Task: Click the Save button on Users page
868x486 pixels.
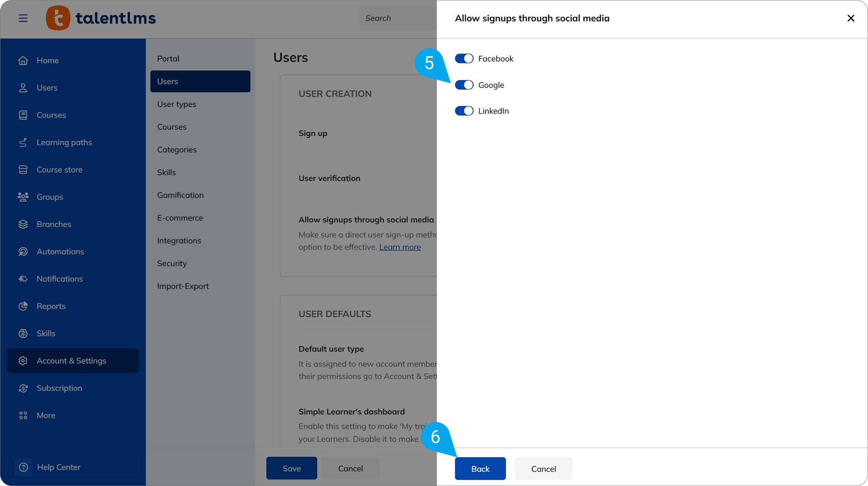Action: (291, 468)
